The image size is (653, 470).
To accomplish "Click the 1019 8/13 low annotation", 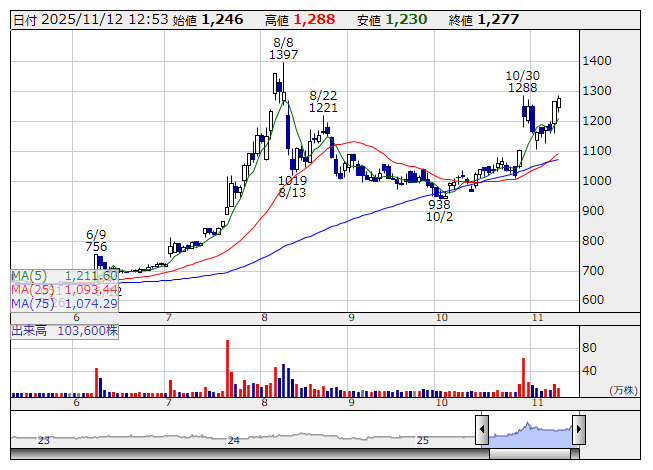I will (x=292, y=186).
